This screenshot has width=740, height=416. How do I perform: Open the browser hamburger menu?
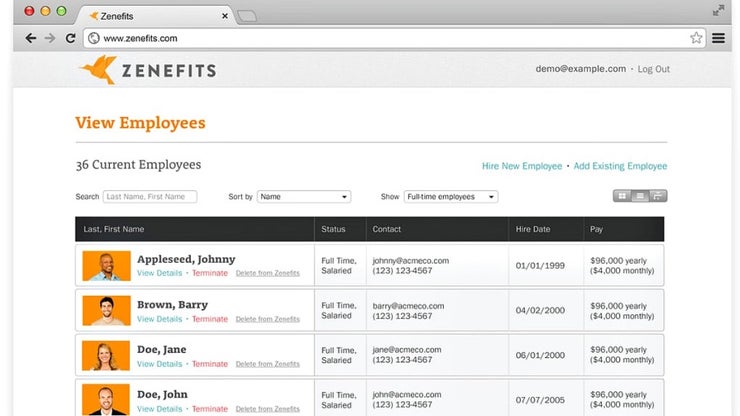click(718, 38)
